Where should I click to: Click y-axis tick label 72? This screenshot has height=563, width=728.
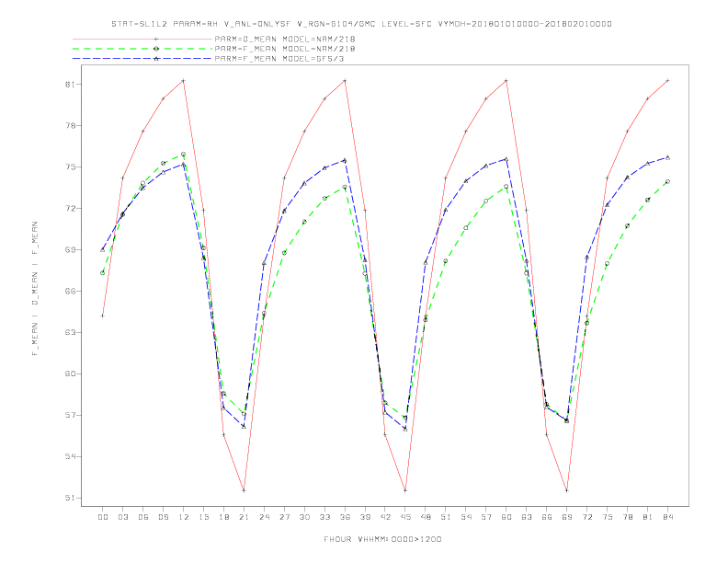click(71, 209)
